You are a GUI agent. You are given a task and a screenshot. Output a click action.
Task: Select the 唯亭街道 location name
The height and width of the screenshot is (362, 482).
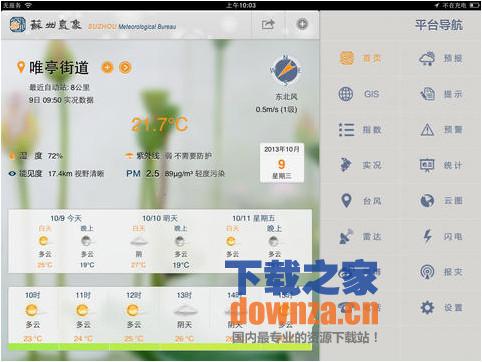[59, 68]
